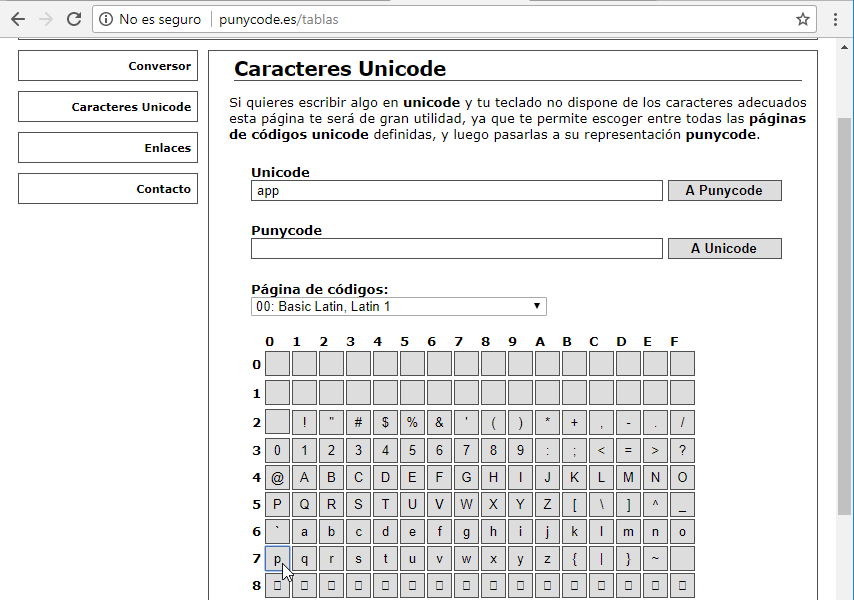Open the Página de códigos dropdown
Viewport: 854px width, 600px height.
[x=398, y=306]
